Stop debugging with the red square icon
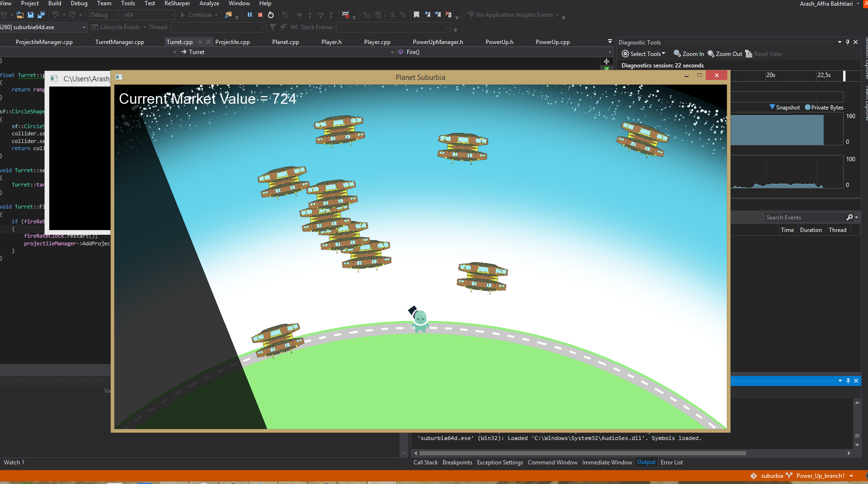868x484 pixels. (260, 15)
